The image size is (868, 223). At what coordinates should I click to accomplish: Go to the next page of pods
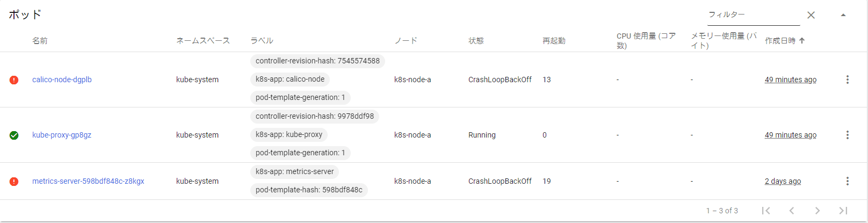tap(818, 211)
